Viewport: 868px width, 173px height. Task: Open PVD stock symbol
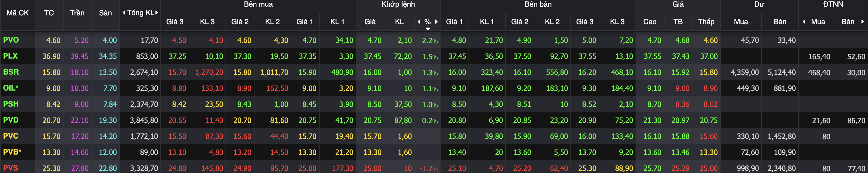11,120
